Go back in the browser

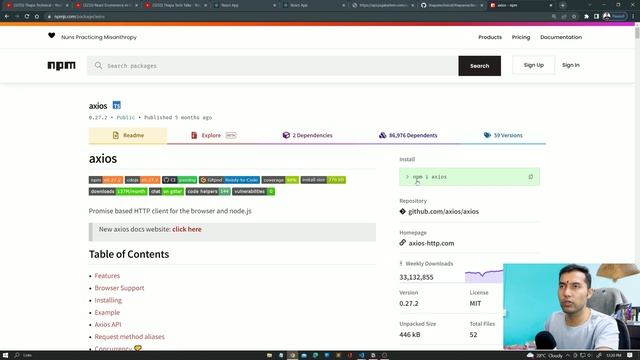coord(7,16)
